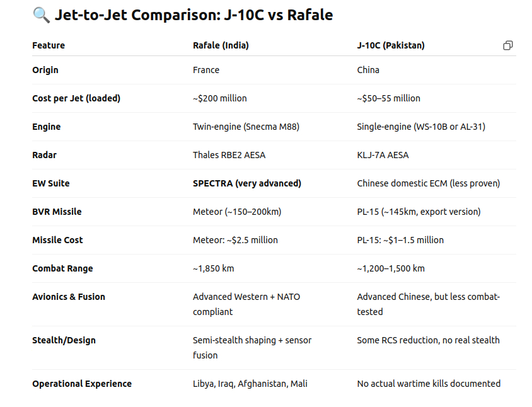
Task: Click the Thales RBE2 AESA cell
Action: click(229, 155)
